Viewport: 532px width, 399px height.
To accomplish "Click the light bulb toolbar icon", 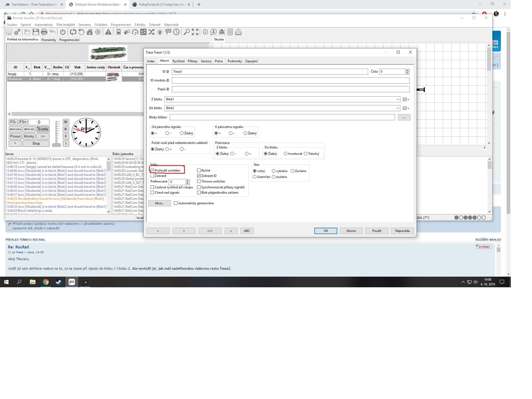I will pos(160,32).
